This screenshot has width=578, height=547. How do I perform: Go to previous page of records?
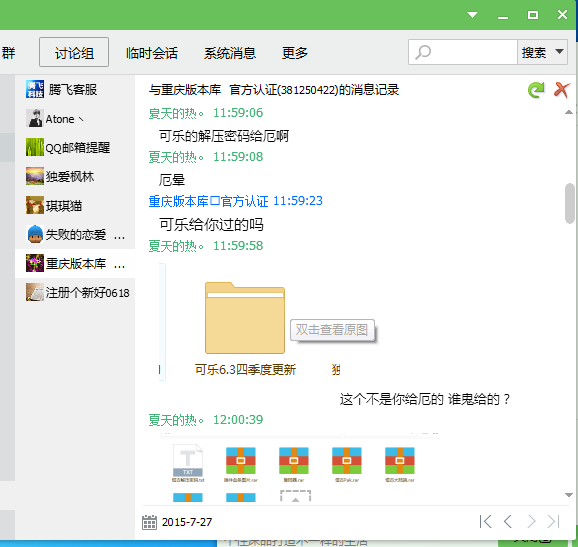(508, 521)
